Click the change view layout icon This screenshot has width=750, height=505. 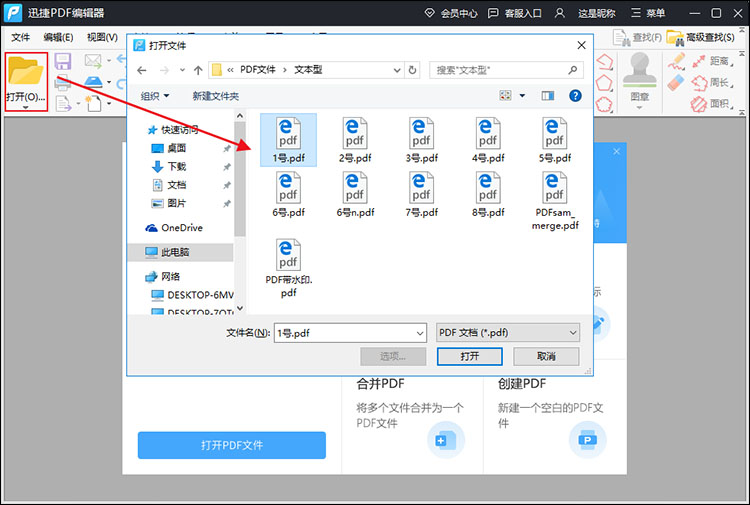505,96
